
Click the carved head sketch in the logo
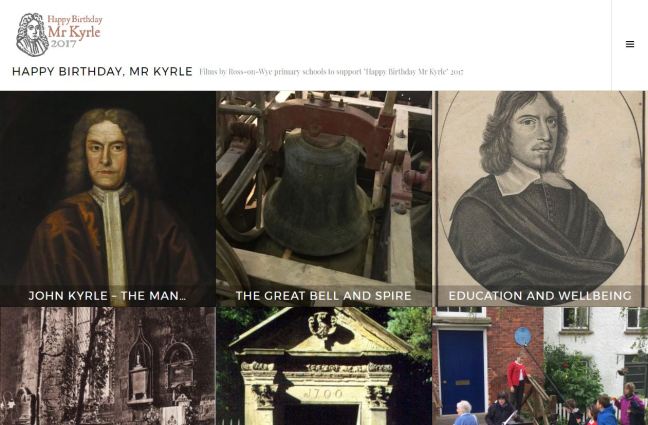[32, 34]
